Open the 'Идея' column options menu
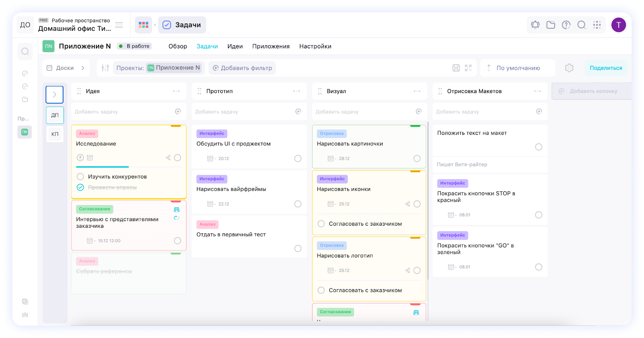This screenshot has height=338, width=644. pyautogui.click(x=176, y=91)
